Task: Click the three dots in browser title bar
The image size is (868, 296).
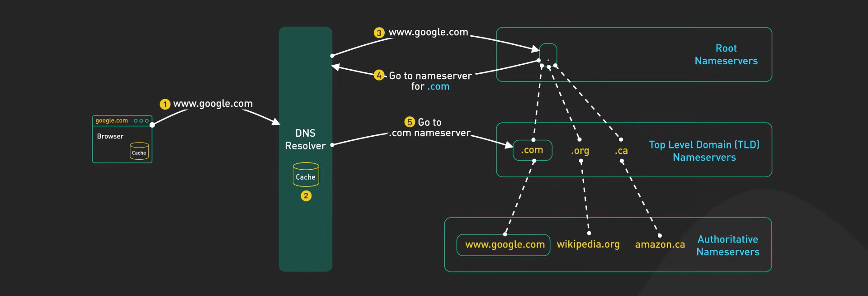Action: click(141, 121)
